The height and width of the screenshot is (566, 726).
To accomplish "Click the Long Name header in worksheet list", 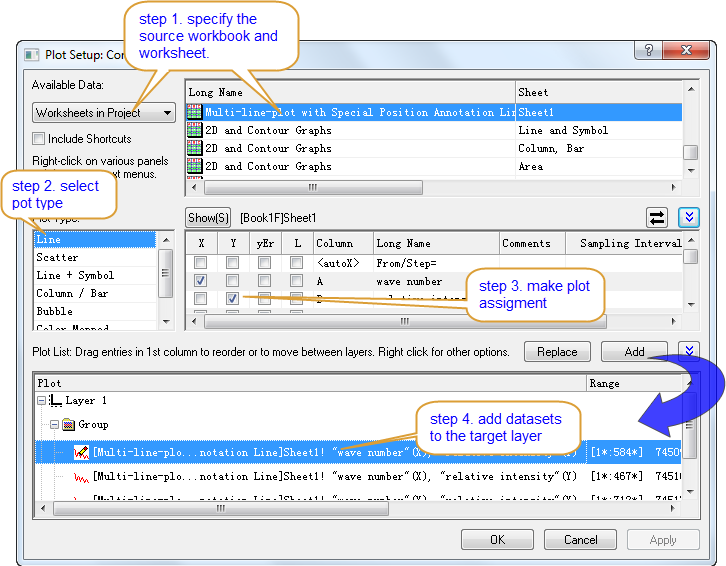I will 350,92.
